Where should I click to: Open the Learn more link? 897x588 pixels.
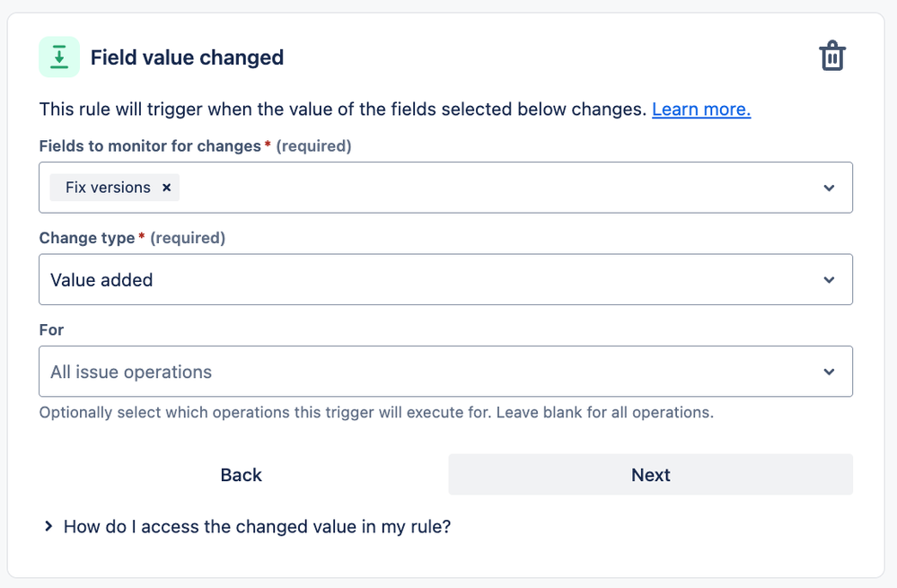point(700,110)
